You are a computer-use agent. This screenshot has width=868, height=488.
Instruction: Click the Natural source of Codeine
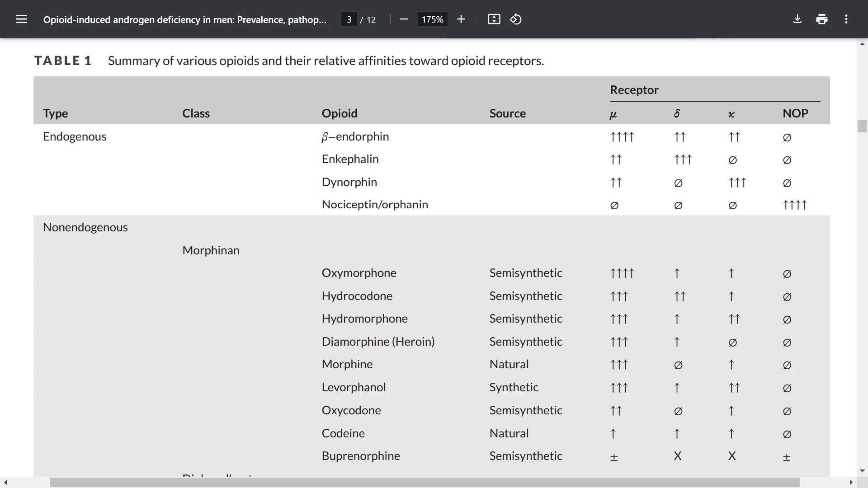click(x=509, y=433)
